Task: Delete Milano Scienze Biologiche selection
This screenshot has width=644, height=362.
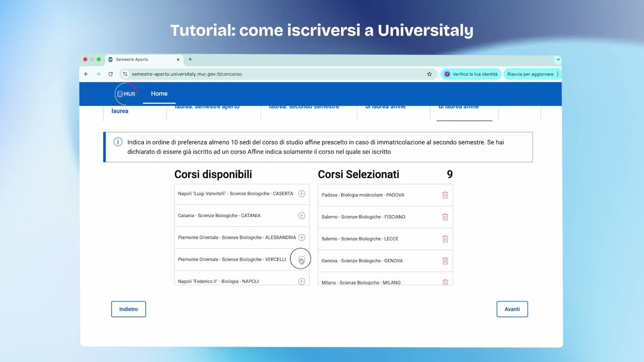Action: pyautogui.click(x=445, y=282)
